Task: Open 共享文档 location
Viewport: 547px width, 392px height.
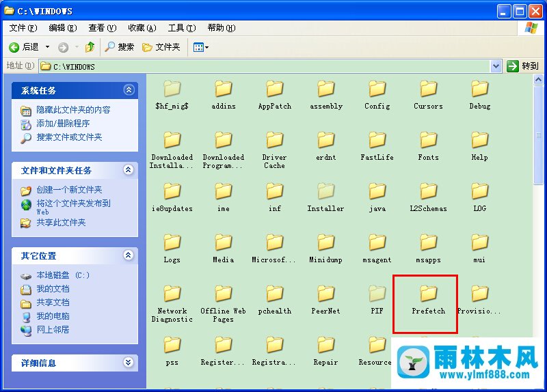Action: coord(53,303)
